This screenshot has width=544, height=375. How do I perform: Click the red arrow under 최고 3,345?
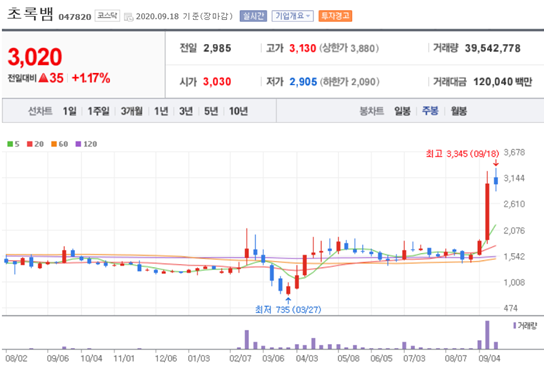[x=496, y=163]
